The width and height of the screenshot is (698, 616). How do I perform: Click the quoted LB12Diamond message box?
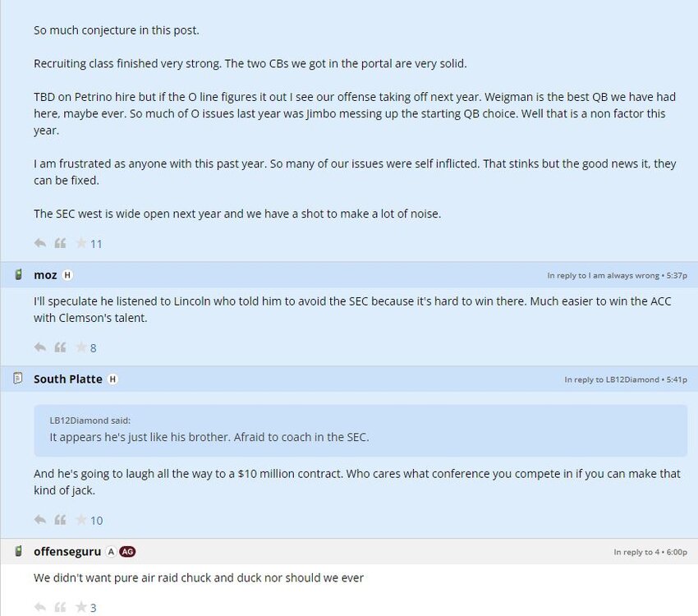(360, 430)
